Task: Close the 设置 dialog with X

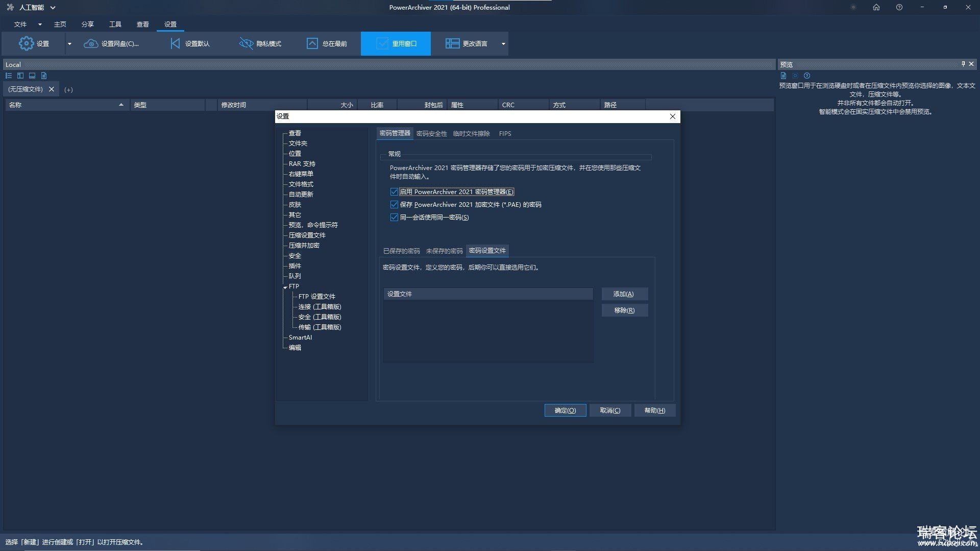Action: pyautogui.click(x=673, y=116)
